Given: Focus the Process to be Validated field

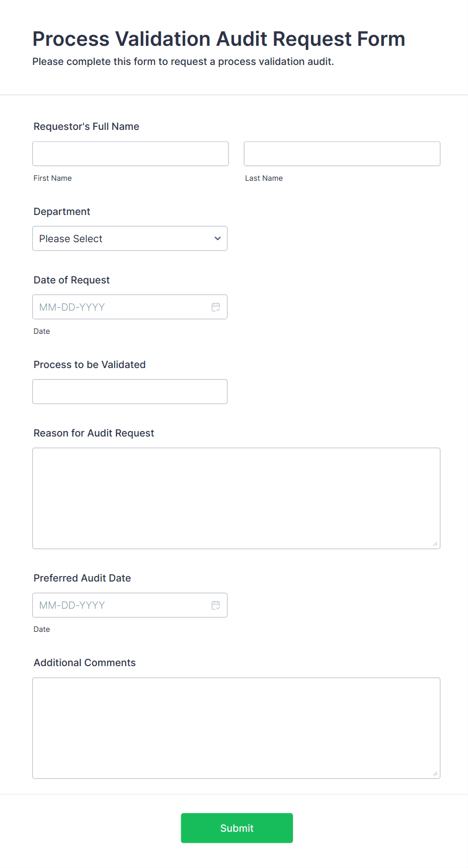Looking at the screenshot, I should pos(130,391).
